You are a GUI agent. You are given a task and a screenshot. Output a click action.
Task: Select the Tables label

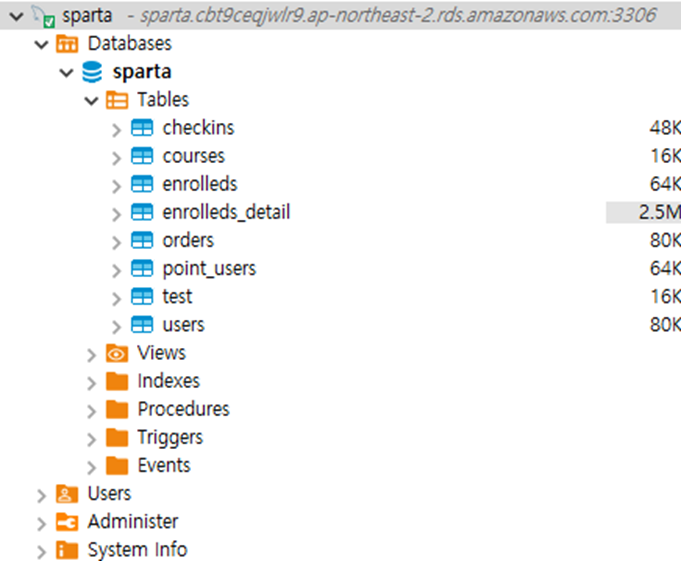[163, 100]
